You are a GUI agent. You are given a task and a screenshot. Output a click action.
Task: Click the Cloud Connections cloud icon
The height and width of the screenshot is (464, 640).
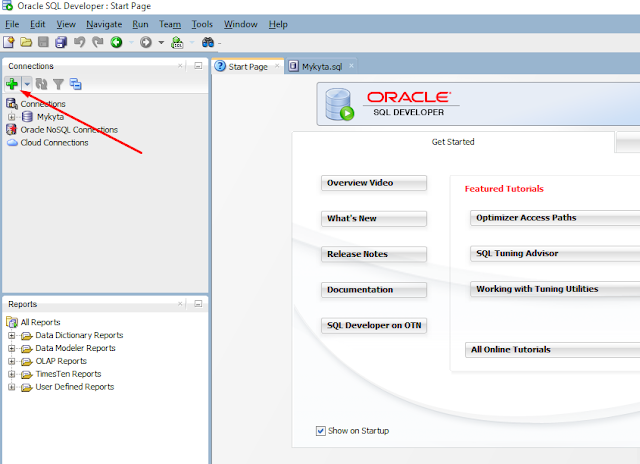click(x=12, y=142)
